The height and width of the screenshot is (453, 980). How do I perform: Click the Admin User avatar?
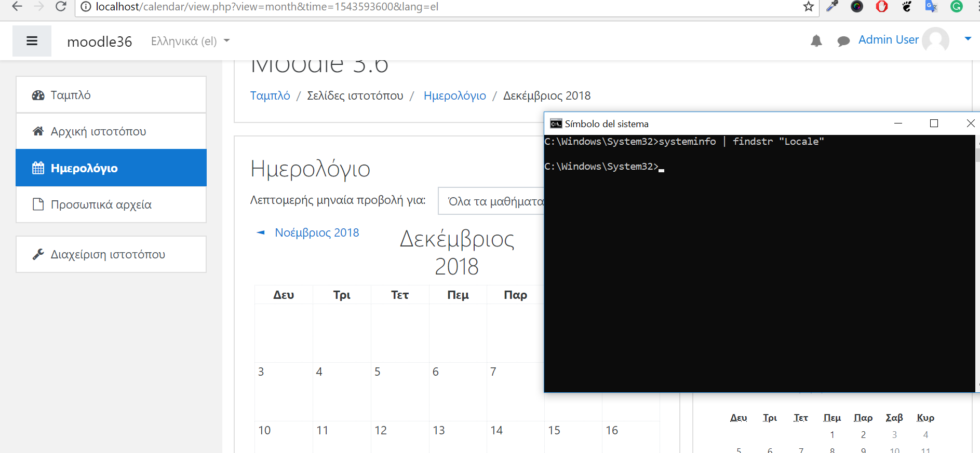tap(936, 40)
